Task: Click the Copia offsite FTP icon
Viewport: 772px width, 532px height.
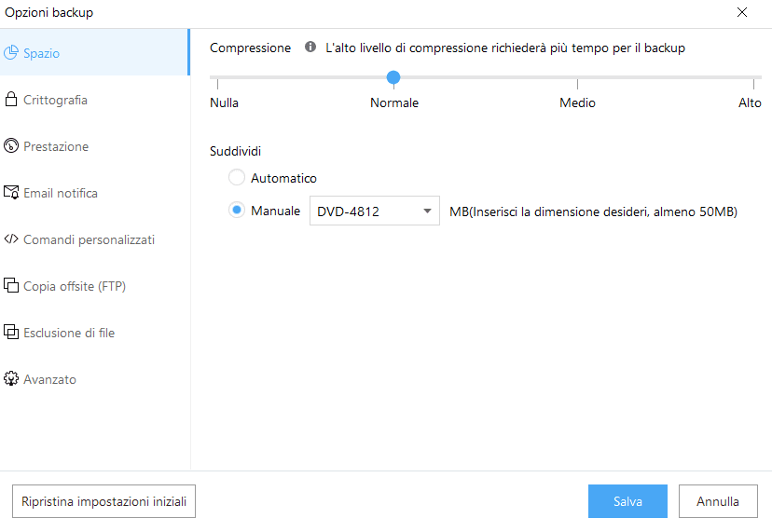Action: [x=11, y=286]
